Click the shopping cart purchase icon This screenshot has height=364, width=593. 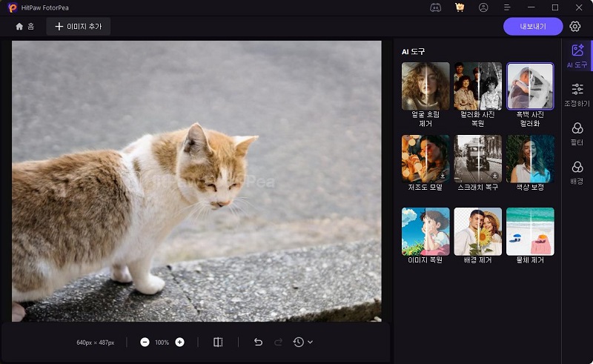pyautogui.click(x=460, y=7)
